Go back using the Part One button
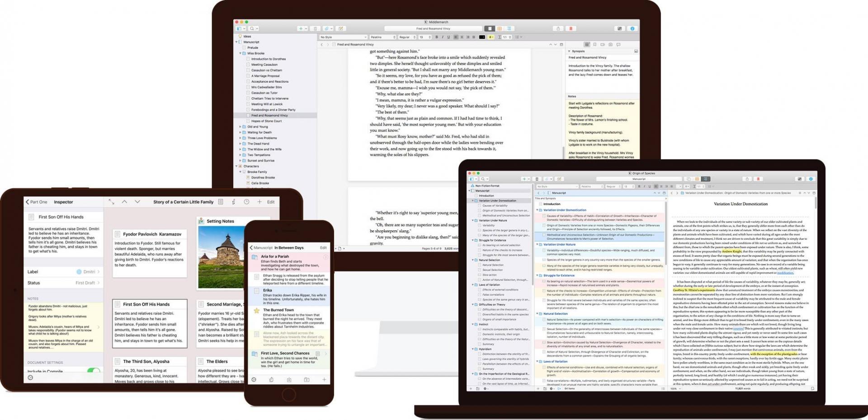Viewport: 868px width, 420px height. pos(36,202)
